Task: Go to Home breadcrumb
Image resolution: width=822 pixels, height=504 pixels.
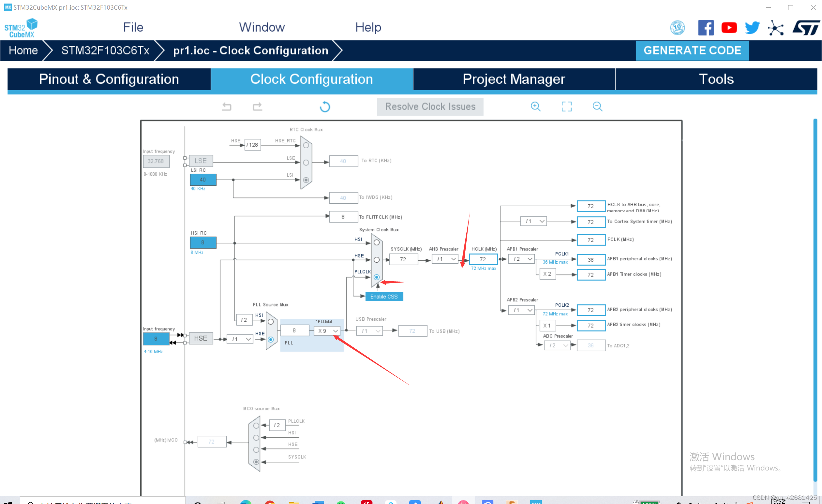Action: click(23, 50)
